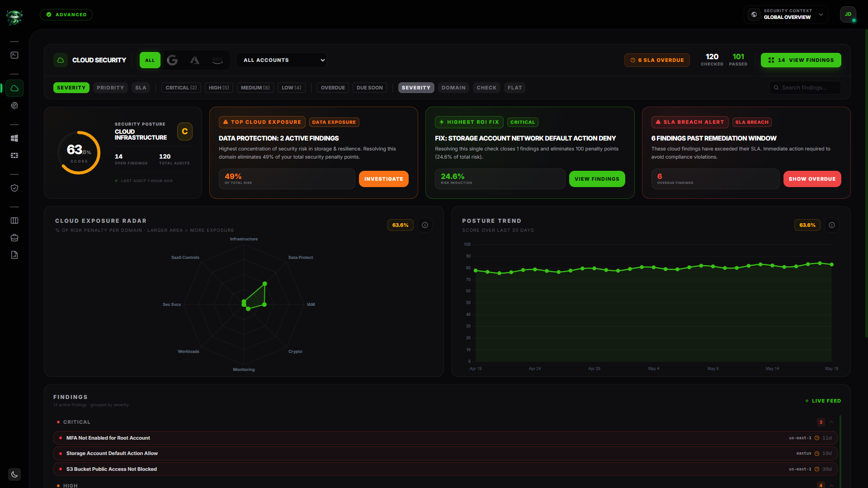Open the terminal icon in the sidebar
This screenshot has width=868, height=488.
tap(14, 55)
